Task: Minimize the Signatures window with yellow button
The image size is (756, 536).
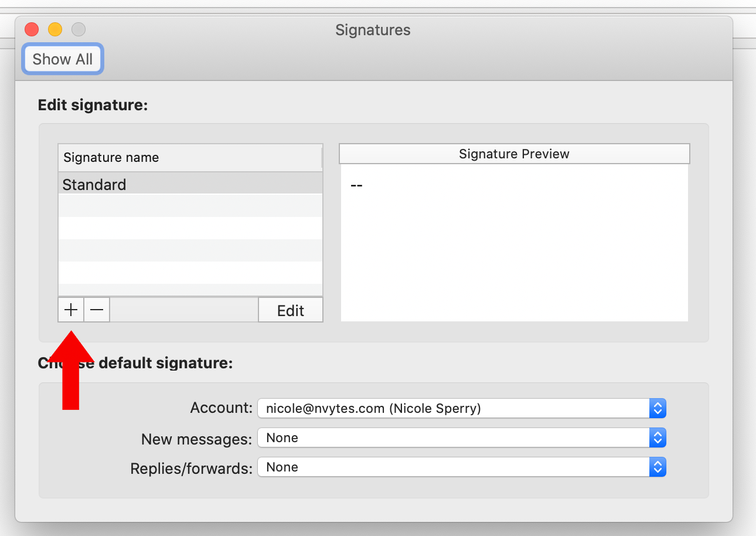Action: pyautogui.click(x=55, y=29)
